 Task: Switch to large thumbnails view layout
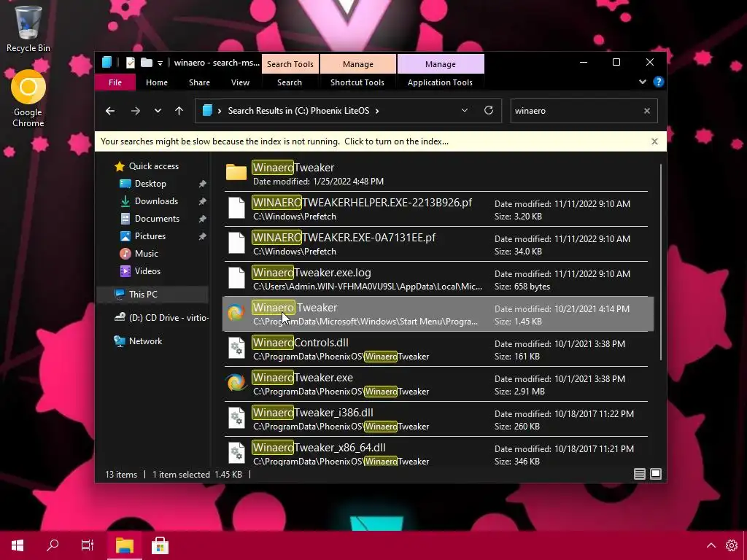pyautogui.click(x=656, y=474)
